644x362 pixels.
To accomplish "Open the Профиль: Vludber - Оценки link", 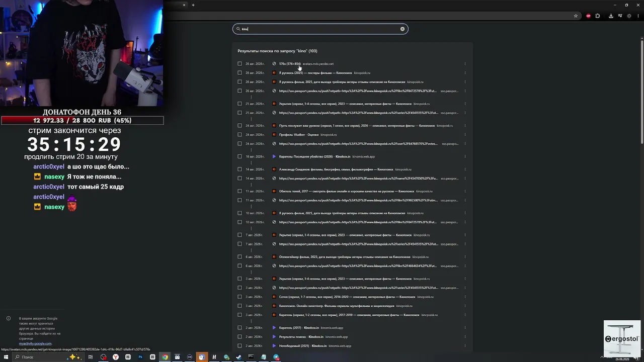I will [x=299, y=135].
